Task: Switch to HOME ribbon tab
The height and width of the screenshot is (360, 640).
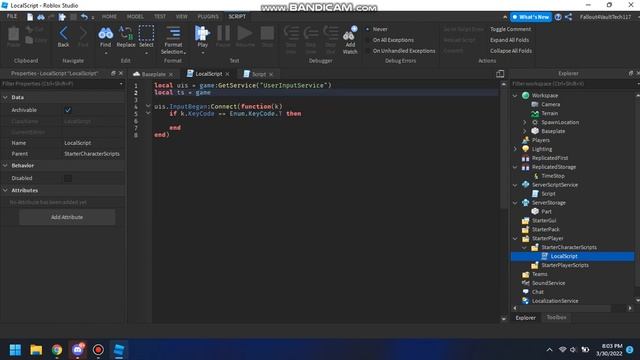Action: tap(109, 17)
